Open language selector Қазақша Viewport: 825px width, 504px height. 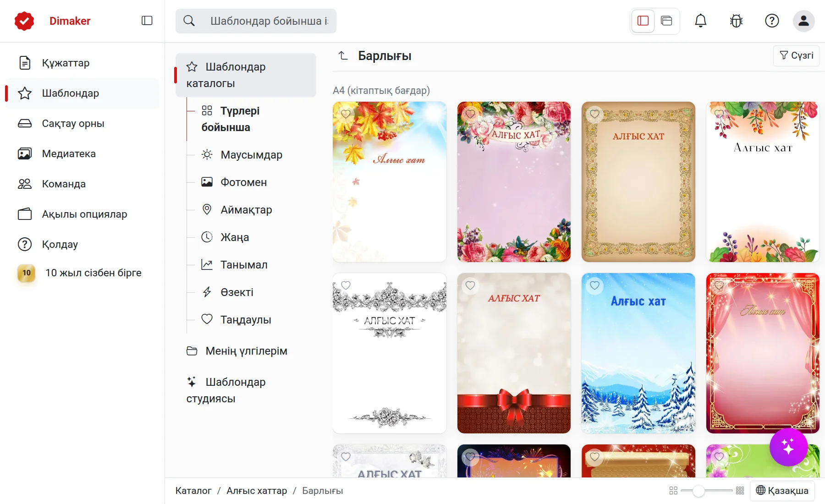(x=782, y=491)
